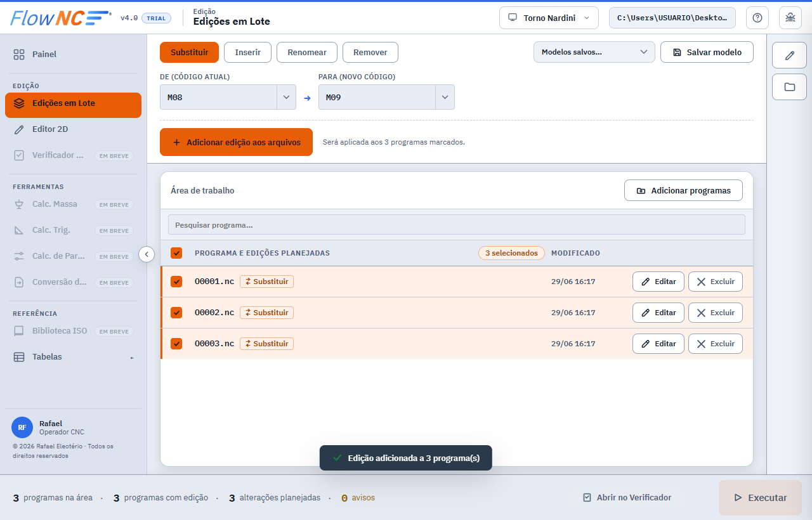Click the TRIAL badge near version

coord(156,18)
